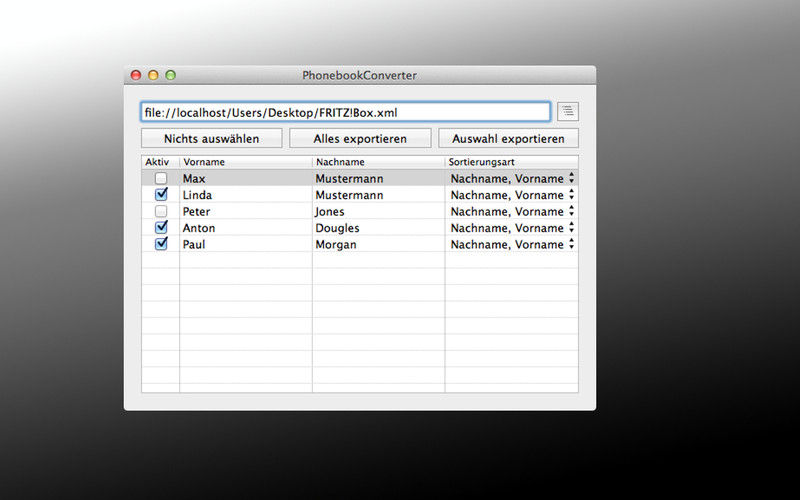Sort by the Aktiv column header

click(x=160, y=162)
